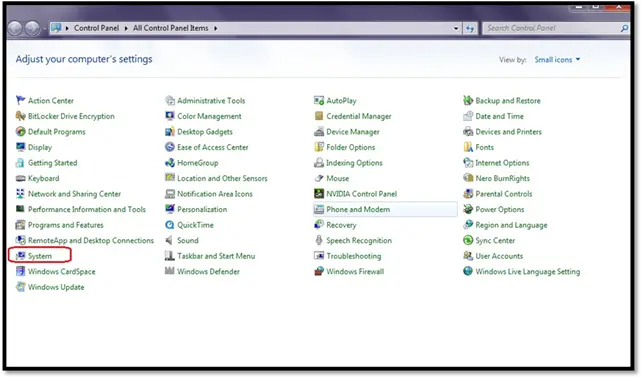This screenshot has height=377, width=642.
Task: Open the Sound speaker icon
Action: click(x=170, y=241)
